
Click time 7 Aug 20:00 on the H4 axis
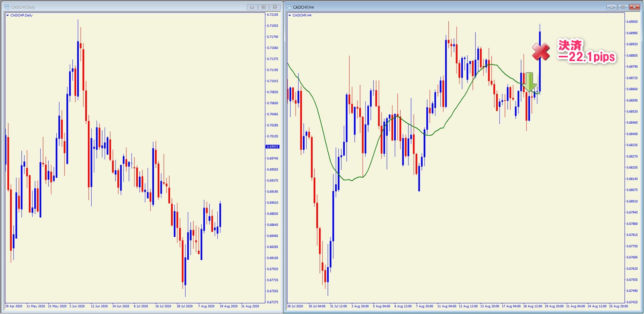pos(424,306)
